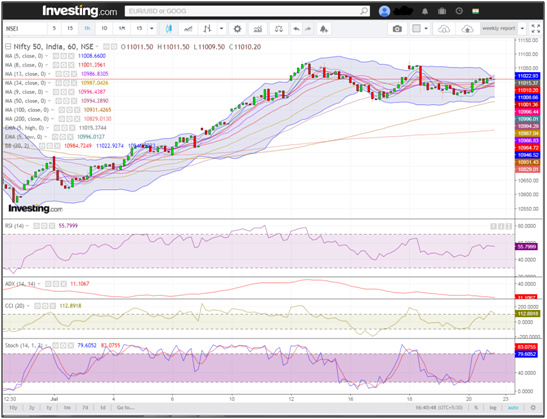Open the alert bell tool icon

tap(324, 29)
